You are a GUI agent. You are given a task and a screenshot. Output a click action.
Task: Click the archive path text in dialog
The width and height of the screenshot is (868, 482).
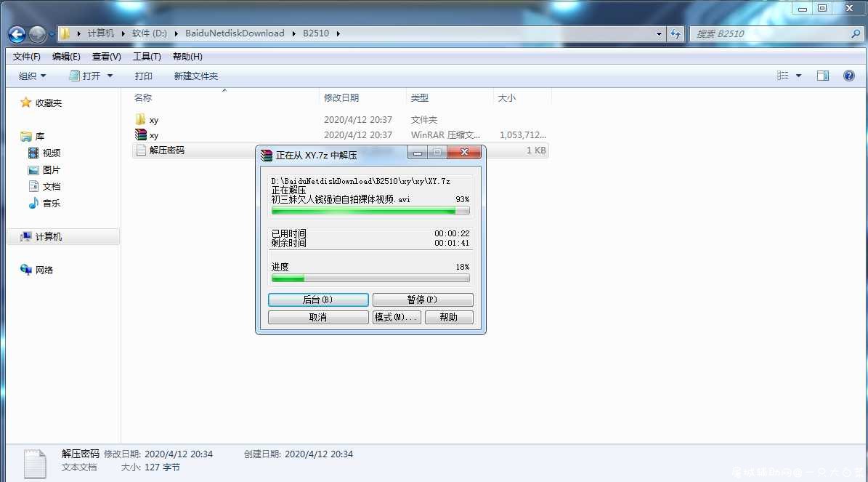360,181
